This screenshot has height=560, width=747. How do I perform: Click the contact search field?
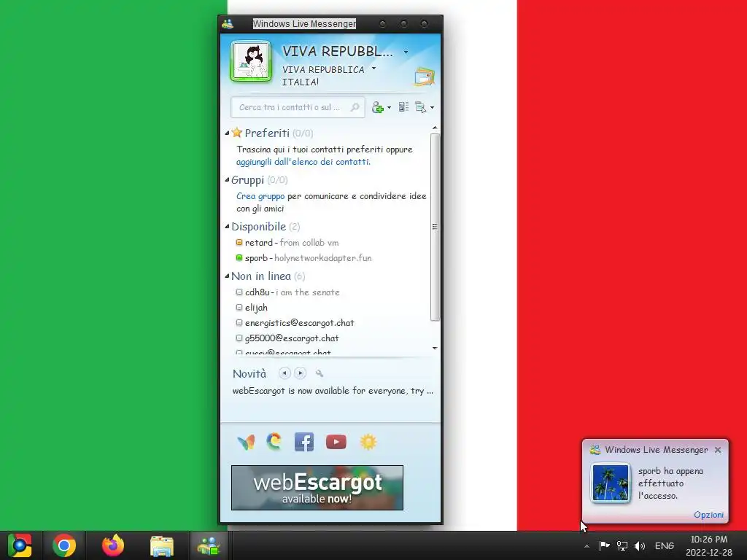pyautogui.click(x=298, y=107)
